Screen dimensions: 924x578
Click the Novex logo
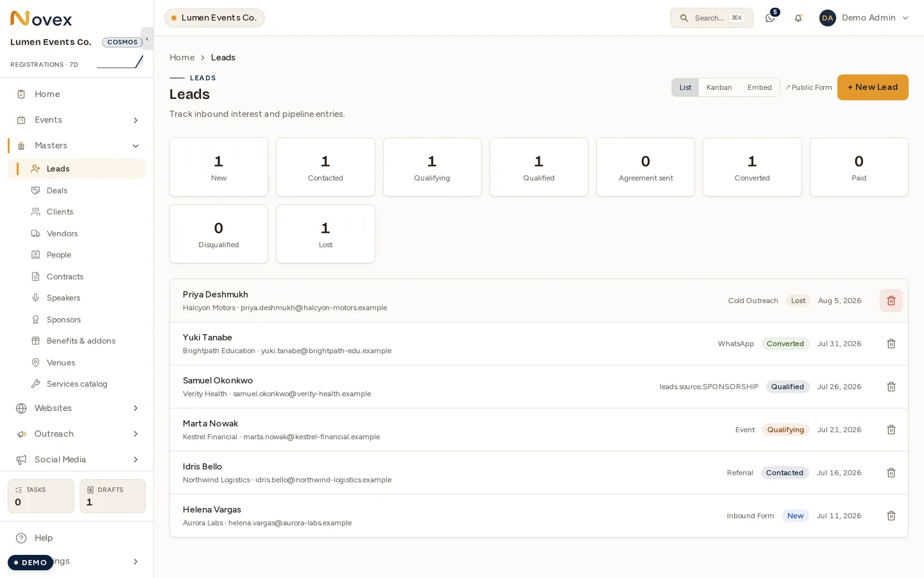(41, 19)
